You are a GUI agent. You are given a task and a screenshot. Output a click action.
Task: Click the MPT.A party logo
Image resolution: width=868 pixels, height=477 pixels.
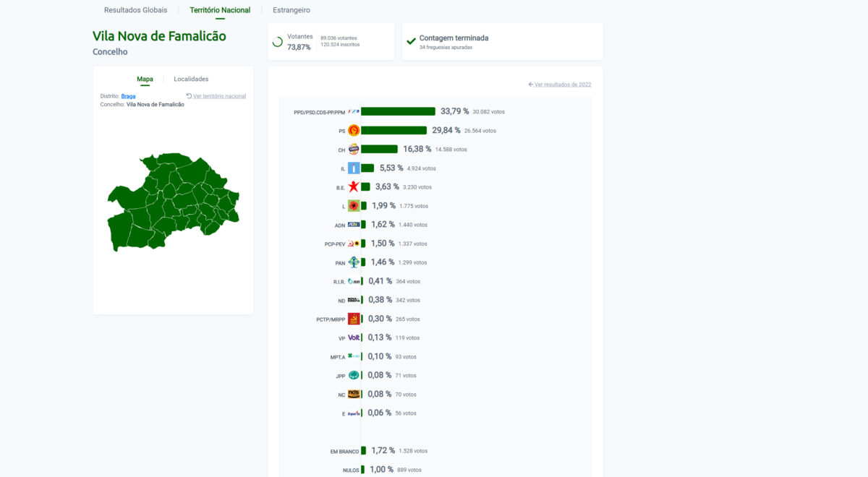tap(354, 356)
